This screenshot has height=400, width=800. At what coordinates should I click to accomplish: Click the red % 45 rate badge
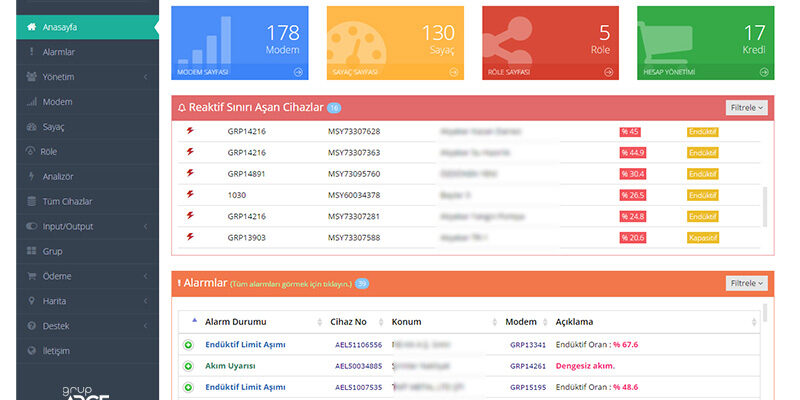[630, 132]
